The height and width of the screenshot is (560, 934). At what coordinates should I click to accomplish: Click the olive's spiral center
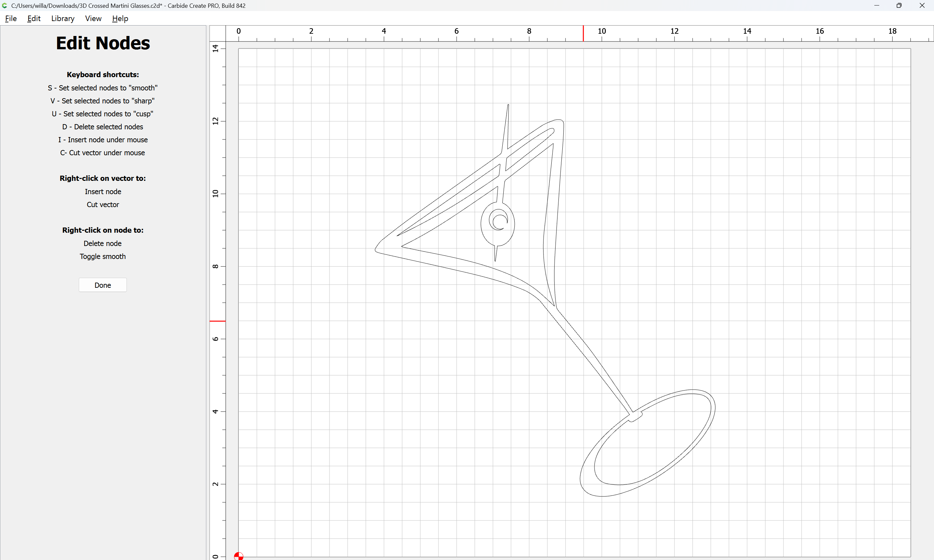coord(501,222)
